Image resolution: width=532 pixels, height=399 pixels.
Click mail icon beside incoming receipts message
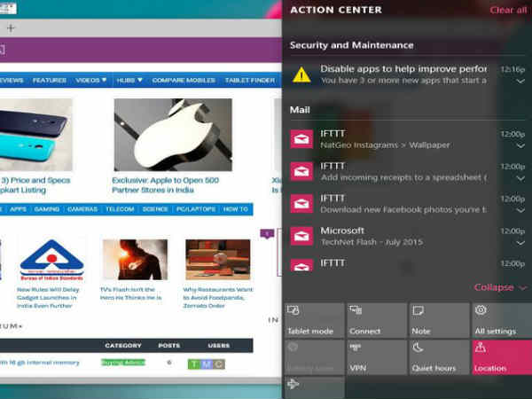pyautogui.click(x=301, y=171)
